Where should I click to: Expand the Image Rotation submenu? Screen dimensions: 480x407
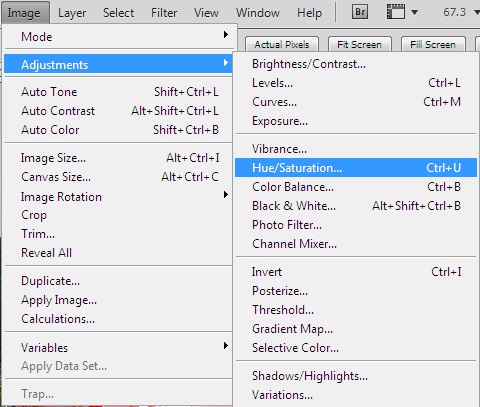pos(118,196)
